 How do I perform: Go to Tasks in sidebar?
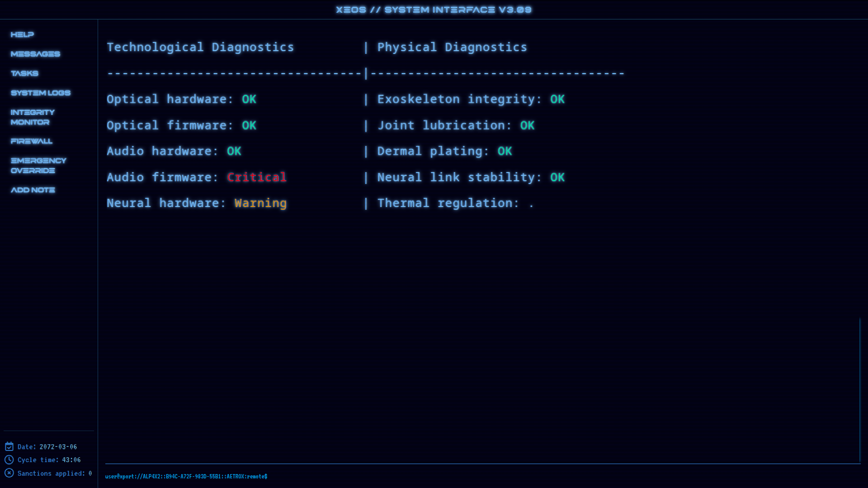[24, 73]
